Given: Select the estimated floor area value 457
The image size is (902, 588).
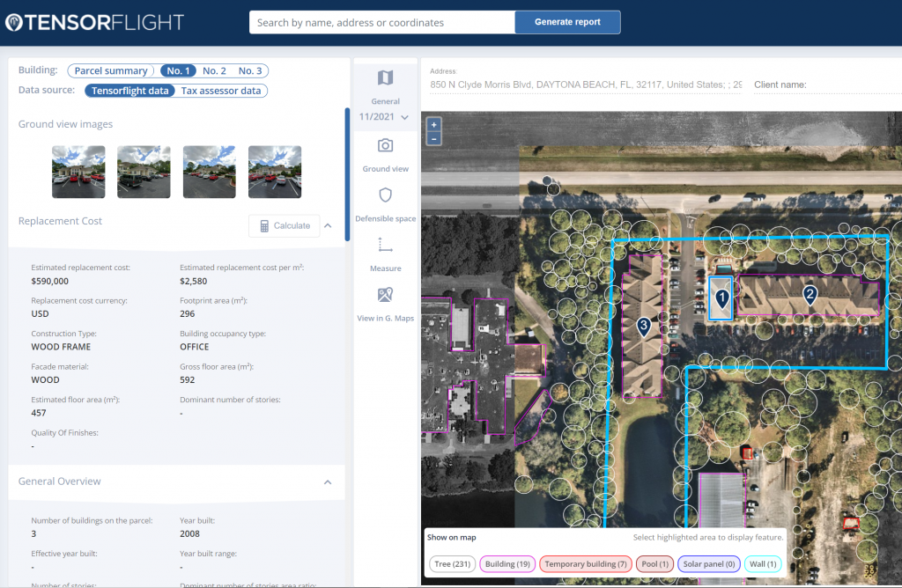Looking at the screenshot, I should 39,413.
